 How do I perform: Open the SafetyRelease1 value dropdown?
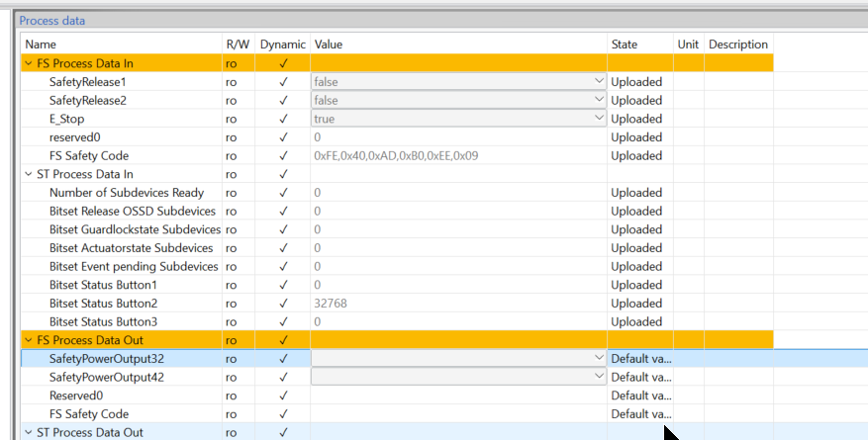click(x=599, y=82)
